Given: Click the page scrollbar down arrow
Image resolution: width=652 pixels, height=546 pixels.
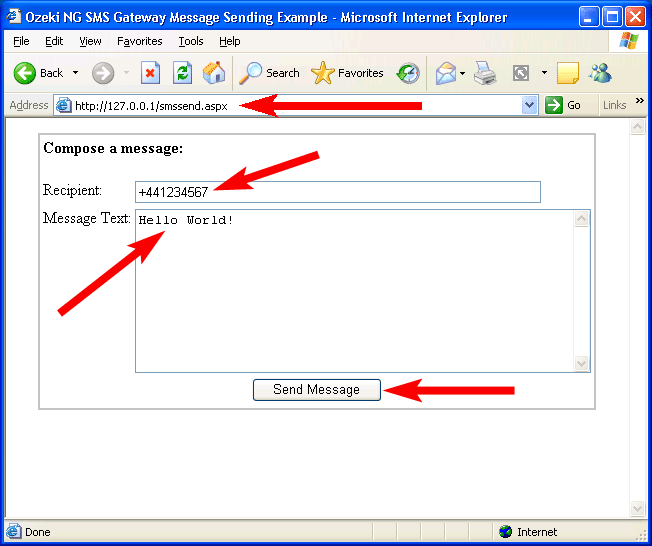Looking at the screenshot, I should click(x=637, y=508).
